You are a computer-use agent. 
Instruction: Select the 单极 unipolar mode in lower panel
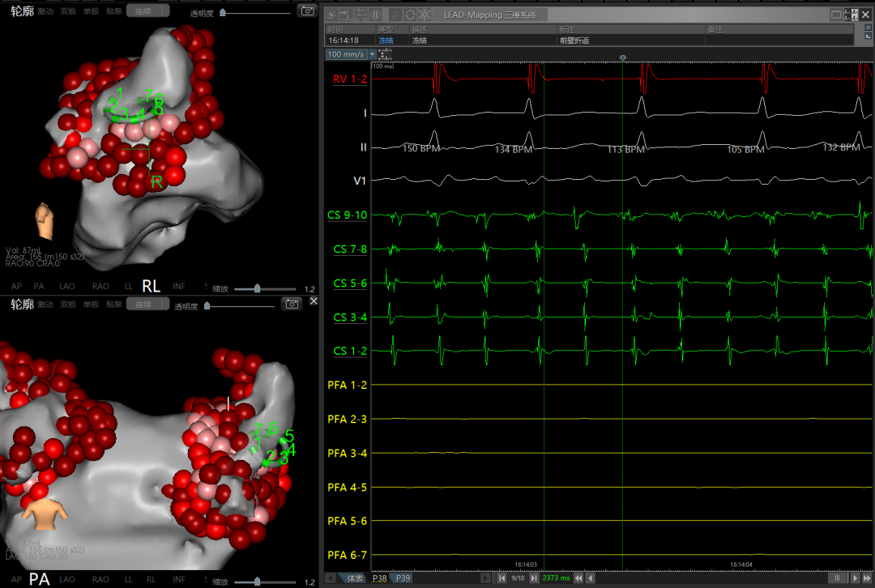(91, 305)
